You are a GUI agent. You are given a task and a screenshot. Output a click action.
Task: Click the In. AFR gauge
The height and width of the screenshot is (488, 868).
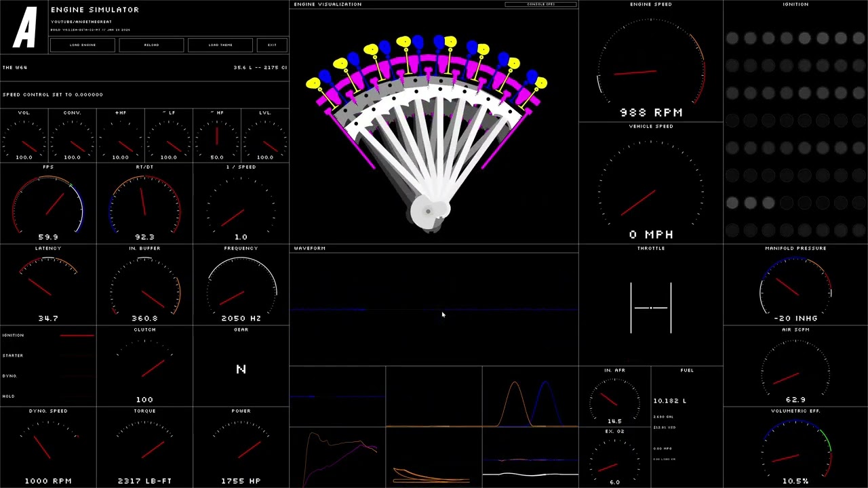coord(614,400)
